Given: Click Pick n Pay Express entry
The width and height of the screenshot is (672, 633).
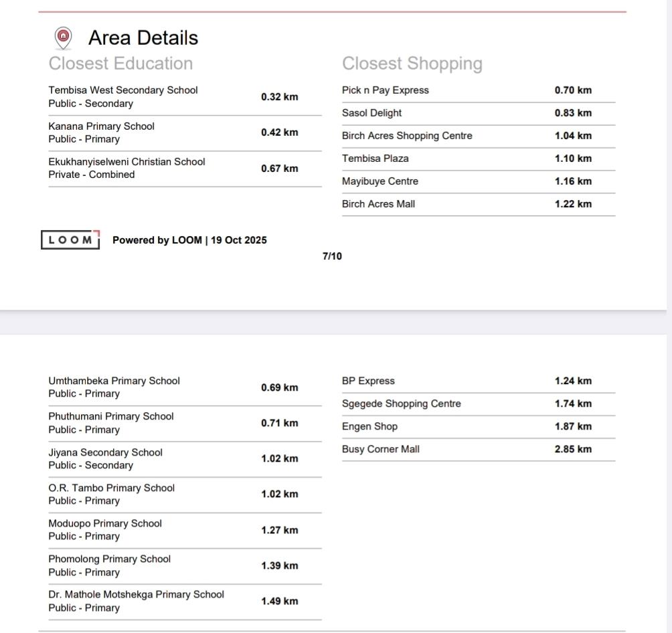Looking at the screenshot, I should (x=386, y=90).
